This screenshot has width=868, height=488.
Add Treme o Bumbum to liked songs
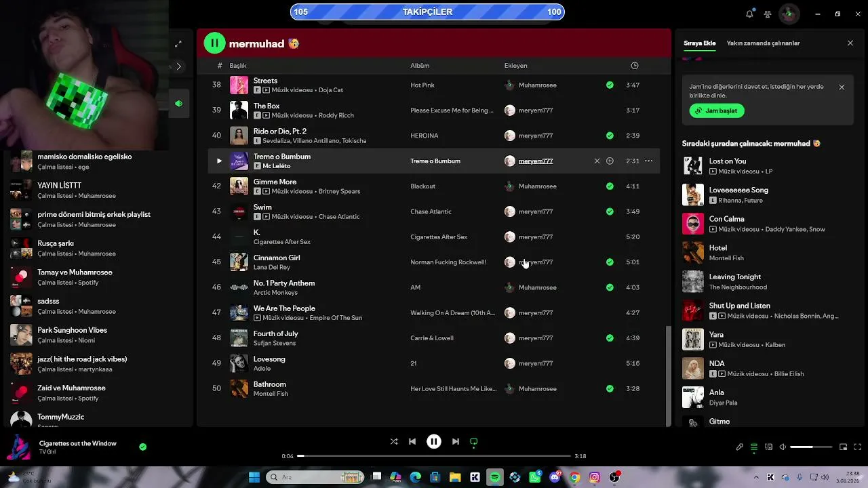pos(610,161)
